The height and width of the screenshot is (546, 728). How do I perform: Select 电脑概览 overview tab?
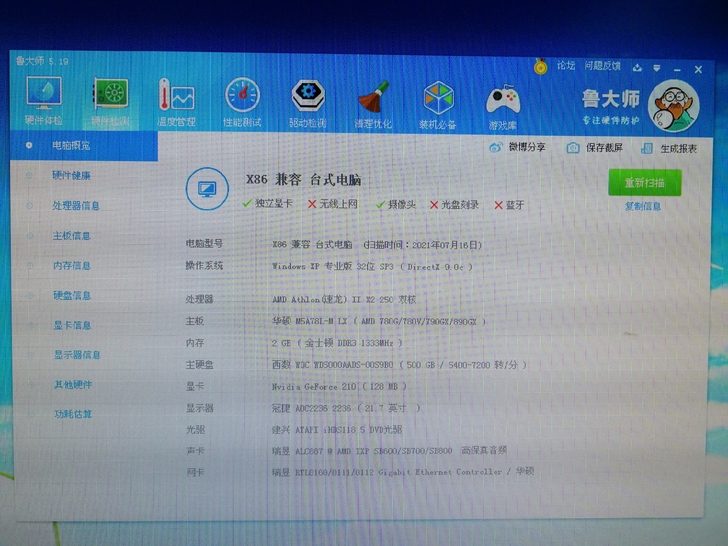coord(84,146)
